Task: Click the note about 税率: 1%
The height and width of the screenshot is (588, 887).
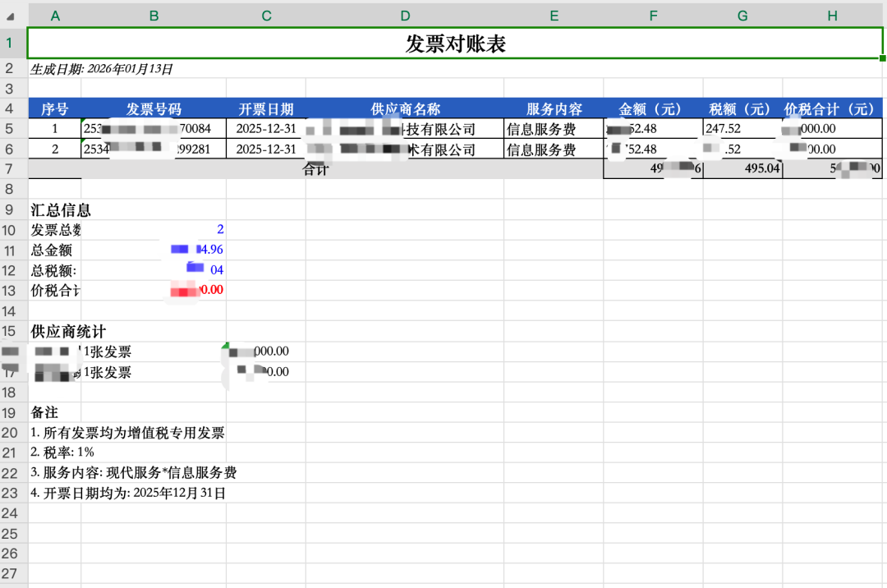Action: click(62, 452)
